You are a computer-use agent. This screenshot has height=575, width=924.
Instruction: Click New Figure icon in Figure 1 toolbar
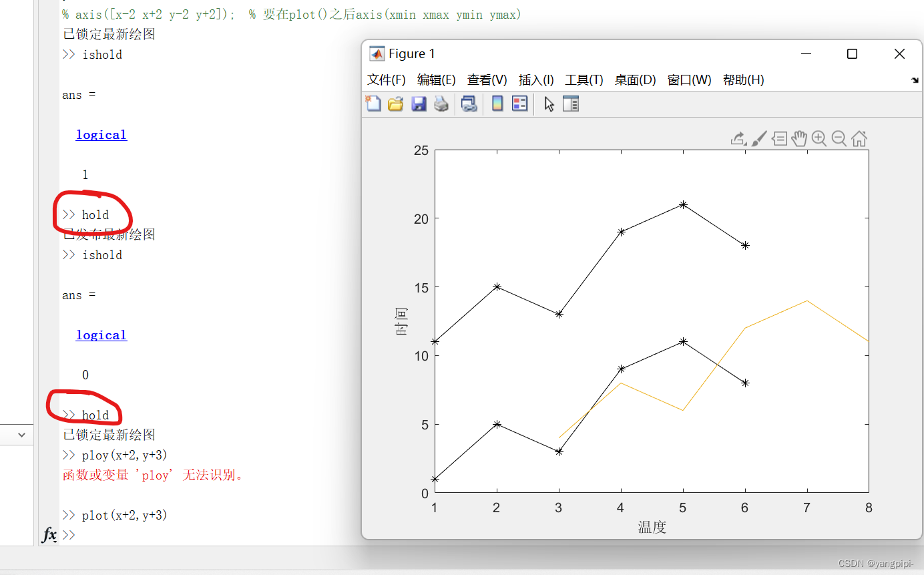point(373,104)
